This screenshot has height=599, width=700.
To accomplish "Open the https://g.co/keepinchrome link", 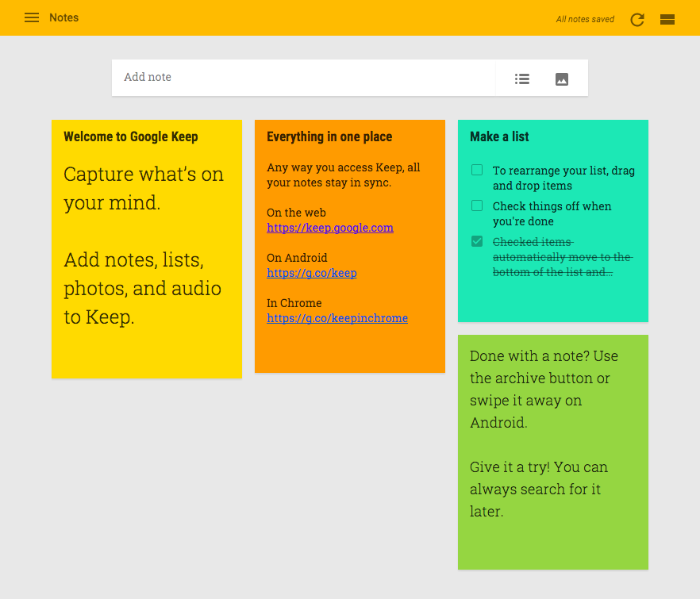I will pos(337,318).
